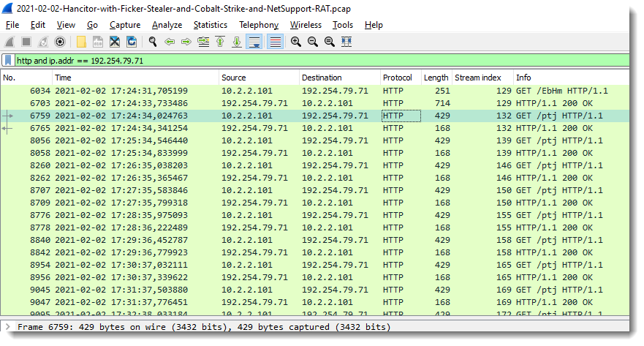Click the find packet magnifier icon
Viewport: 644px width, 346px height.
[153, 42]
